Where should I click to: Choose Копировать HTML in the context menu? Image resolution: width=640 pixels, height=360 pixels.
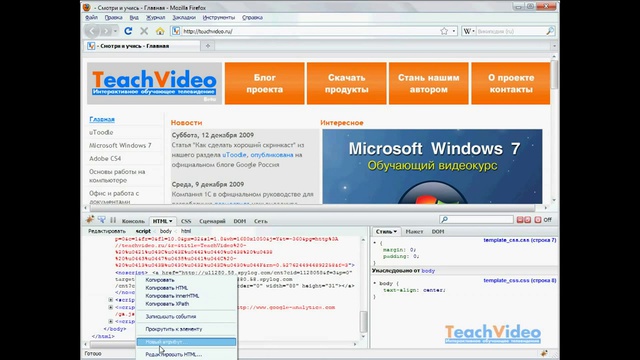pyautogui.click(x=186, y=288)
